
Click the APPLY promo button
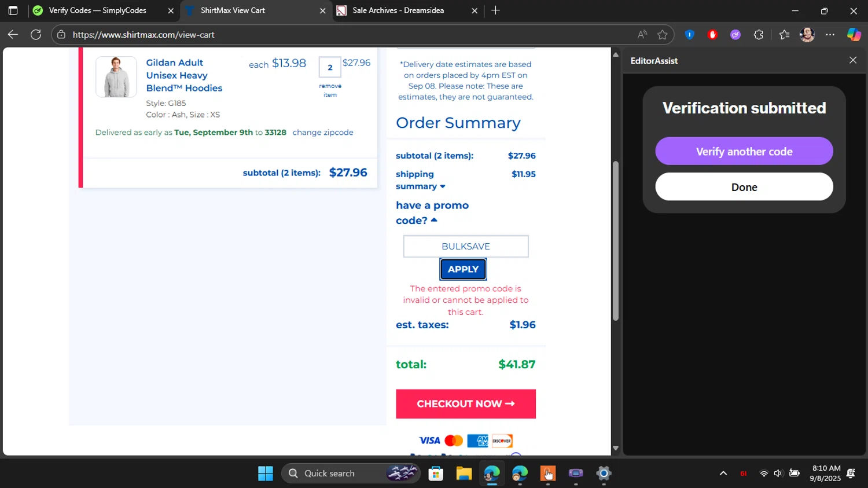point(463,269)
